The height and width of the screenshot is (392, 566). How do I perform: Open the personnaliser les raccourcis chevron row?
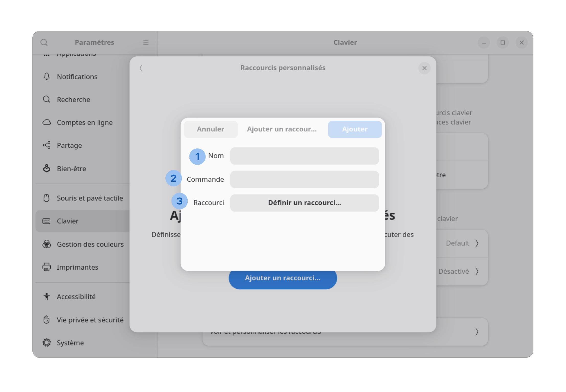pos(477,332)
